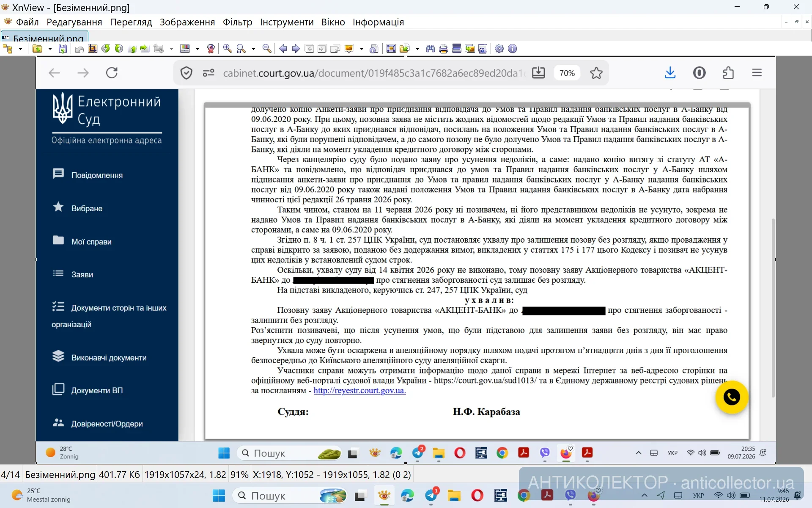This screenshot has width=812, height=508.
Task: Click the export image icon
Action: 405,49
